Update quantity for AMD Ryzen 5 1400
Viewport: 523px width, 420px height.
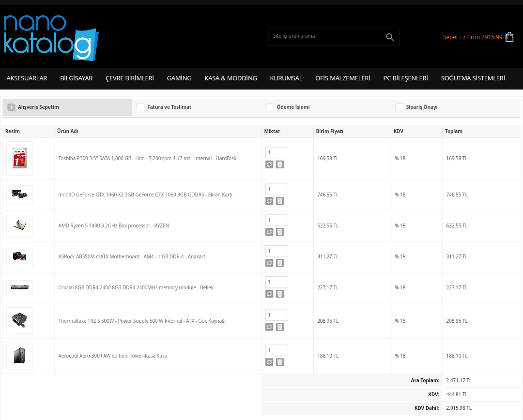pos(270,232)
